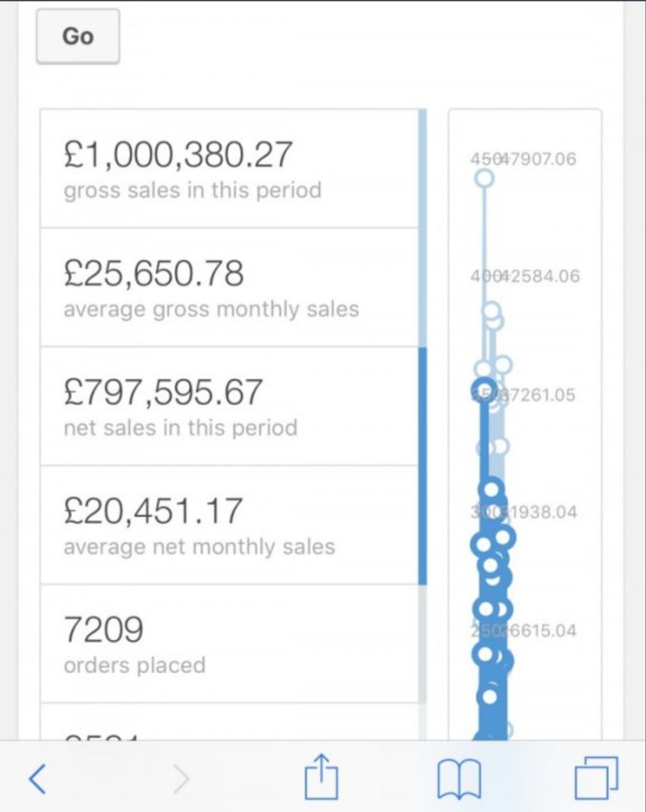646x812 pixels.
Task: Click the topmost light-blue chart data point
Action: (484, 178)
